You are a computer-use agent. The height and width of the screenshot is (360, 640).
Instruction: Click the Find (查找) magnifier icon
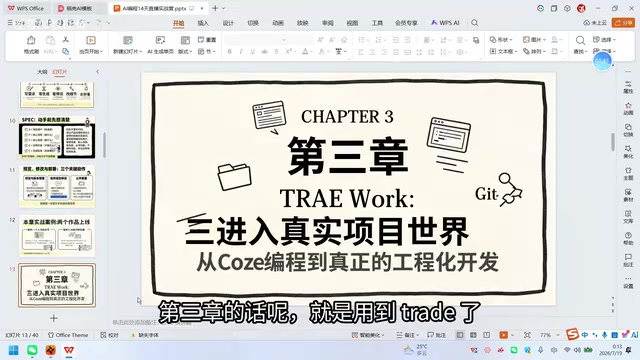(x=580, y=40)
